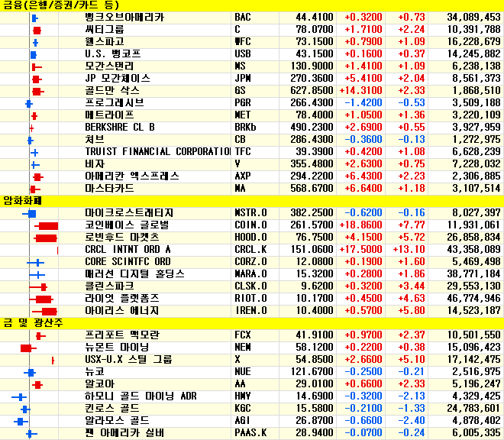Select the 팬 아메리카 실버 stock name
The height and width of the screenshot is (440, 504).
tap(124, 432)
